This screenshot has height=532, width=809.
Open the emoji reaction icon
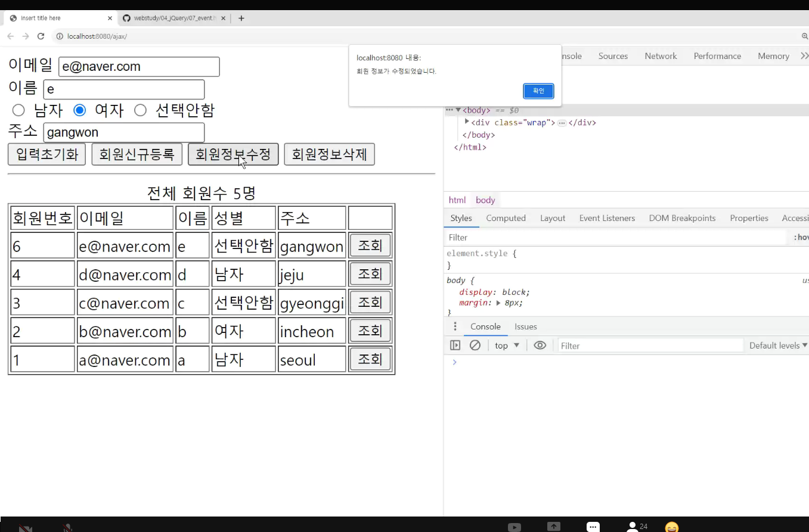pos(672,527)
